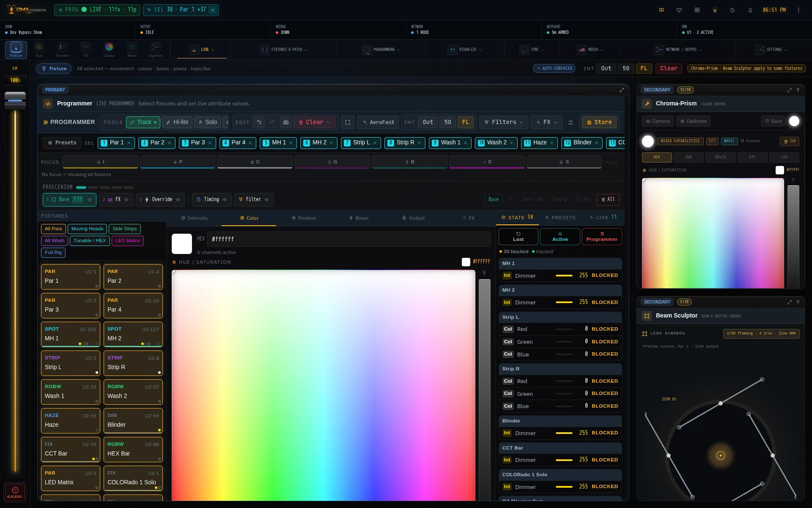
Task: Open the Colour workspace icon
Action: tap(109, 50)
